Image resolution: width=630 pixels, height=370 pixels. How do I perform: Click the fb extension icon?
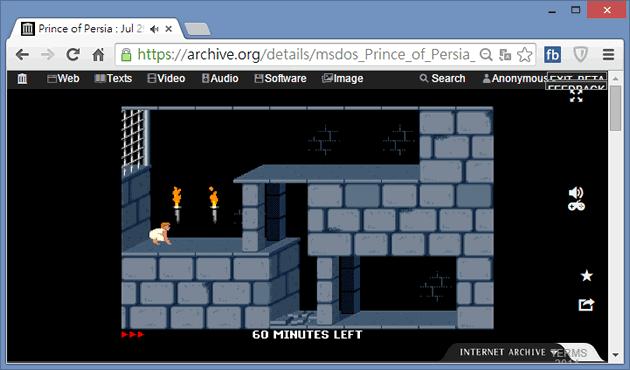[x=553, y=54]
